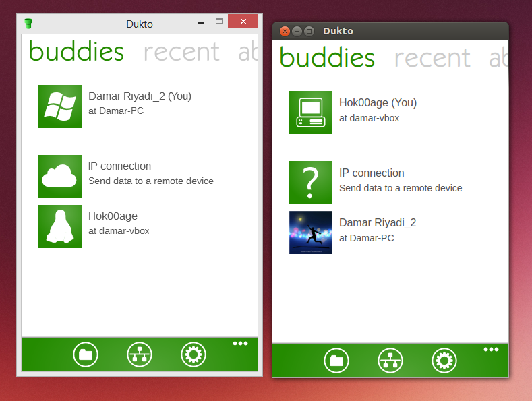Switch to recent tab in left window
Screen dimensions: 532x401
coord(181,53)
